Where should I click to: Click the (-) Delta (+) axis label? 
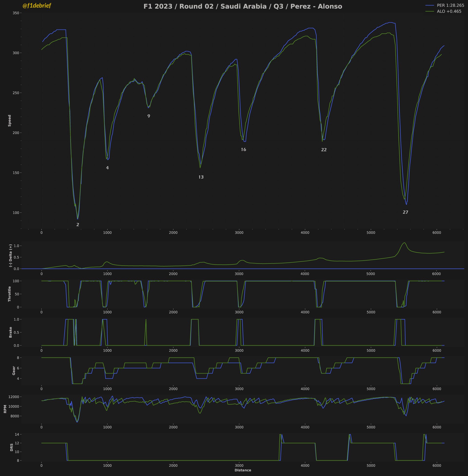pos(10,256)
